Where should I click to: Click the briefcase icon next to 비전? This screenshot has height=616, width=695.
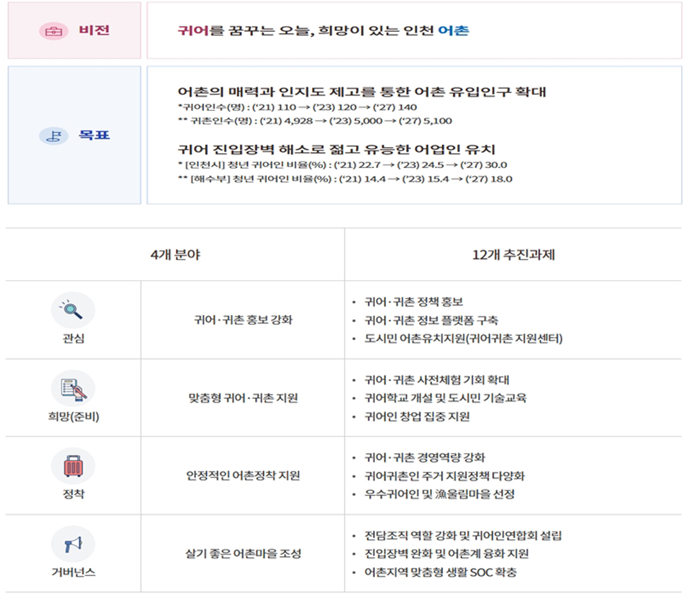point(54,31)
